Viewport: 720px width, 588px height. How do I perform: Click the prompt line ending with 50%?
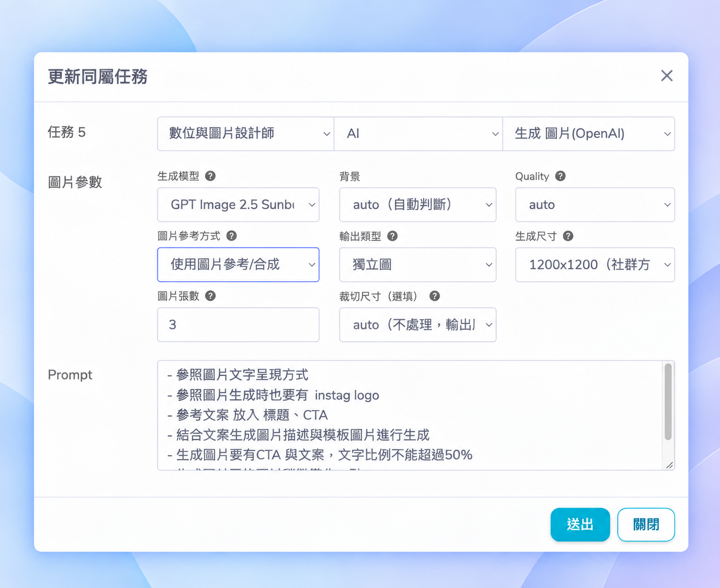(320, 455)
